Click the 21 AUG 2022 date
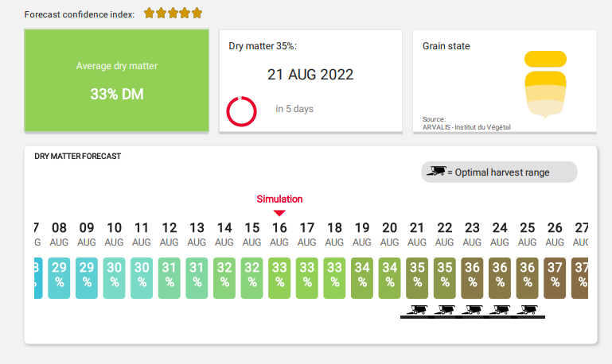 coord(310,75)
